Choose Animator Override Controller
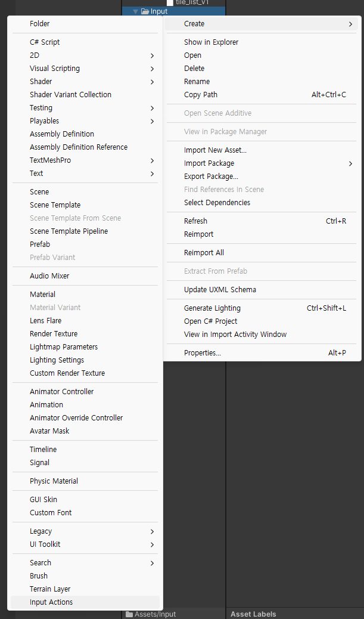The width and height of the screenshot is (364, 619). (x=85, y=417)
